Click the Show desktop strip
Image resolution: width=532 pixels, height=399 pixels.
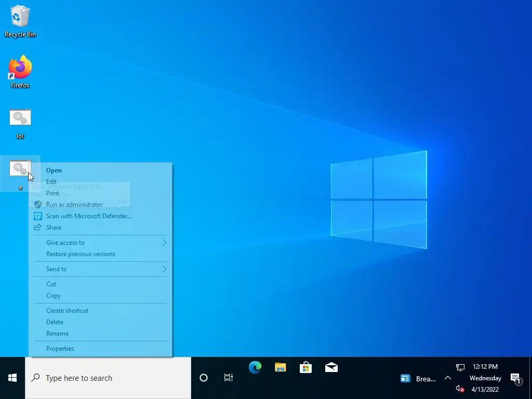click(530, 378)
